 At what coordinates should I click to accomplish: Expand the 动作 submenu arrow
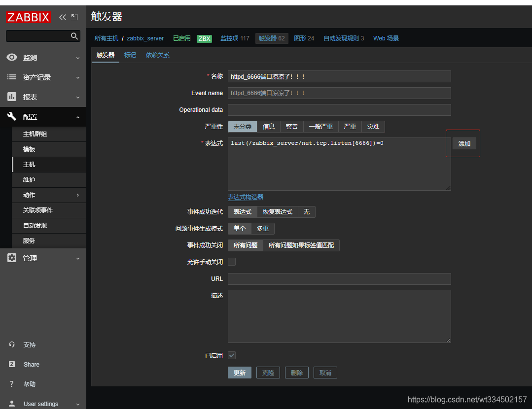point(78,195)
